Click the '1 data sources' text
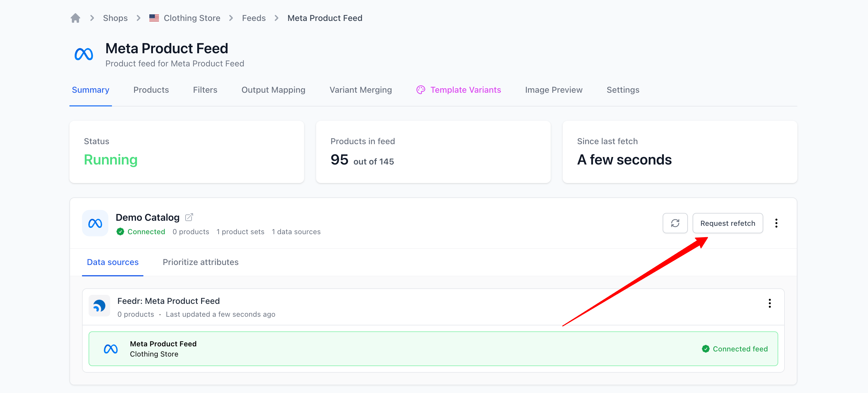Viewport: 868px width, 393px height. tap(296, 232)
